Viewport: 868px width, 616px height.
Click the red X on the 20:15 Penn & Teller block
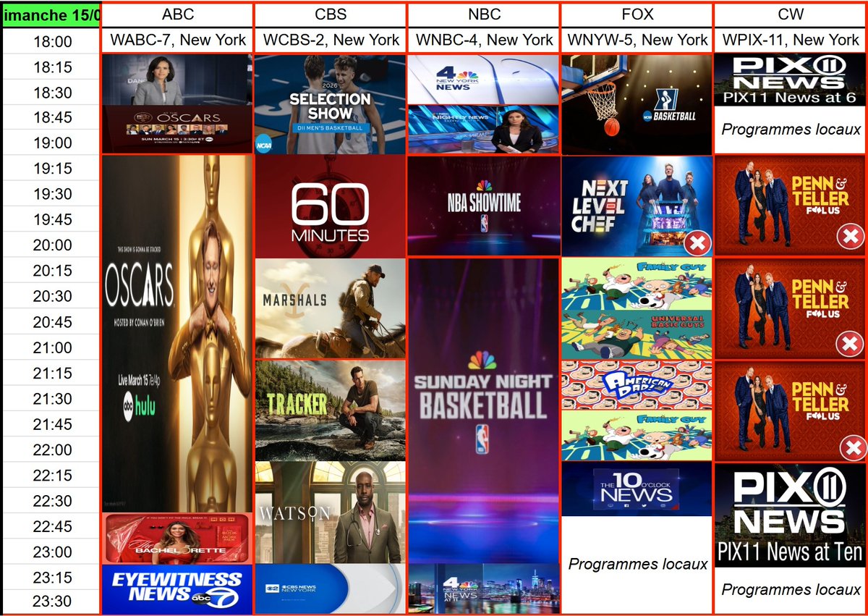850,344
